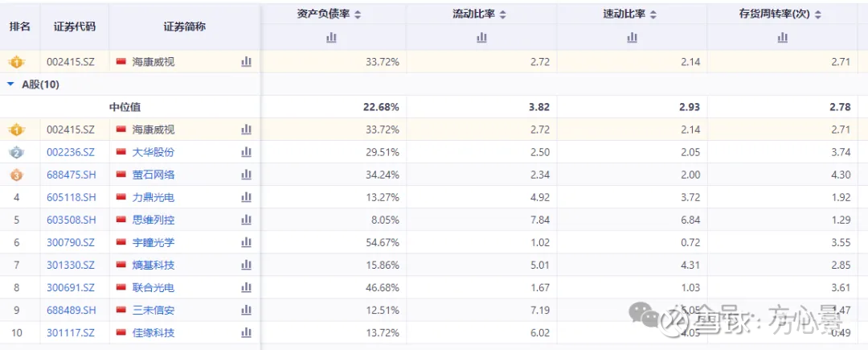The height and width of the screenshot is (350, 868).
Task: Click the 证券简称 column header
Action: point(184,27)
